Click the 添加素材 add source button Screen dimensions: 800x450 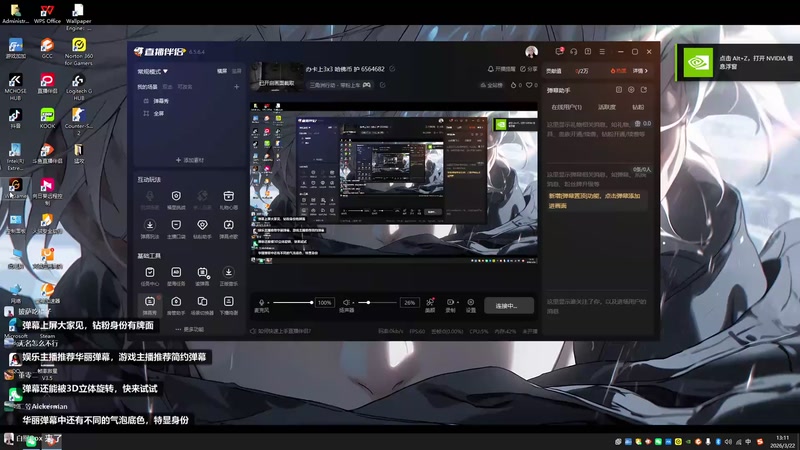tap(190, 160)
